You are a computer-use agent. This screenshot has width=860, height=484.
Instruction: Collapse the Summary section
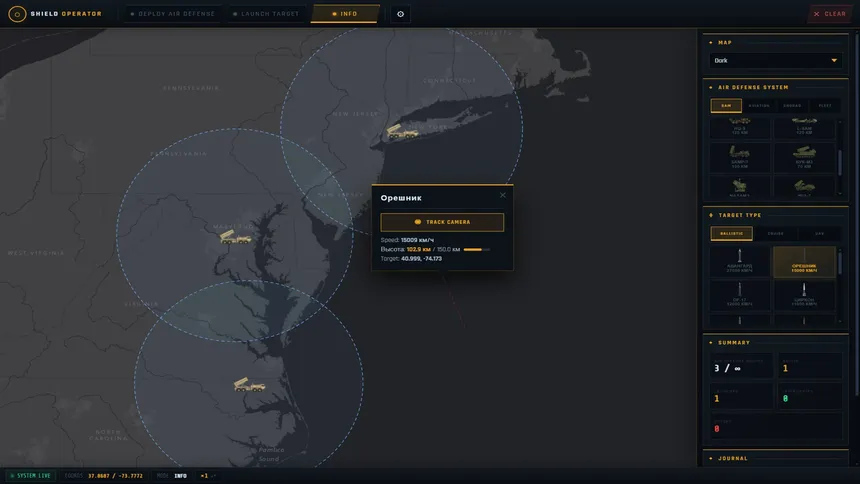pyautogui.click(x=776, y=342)
